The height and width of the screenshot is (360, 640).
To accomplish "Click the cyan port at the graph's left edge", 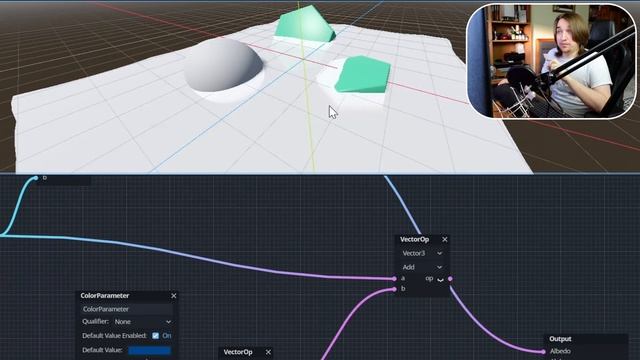I will tap(36, 178).
